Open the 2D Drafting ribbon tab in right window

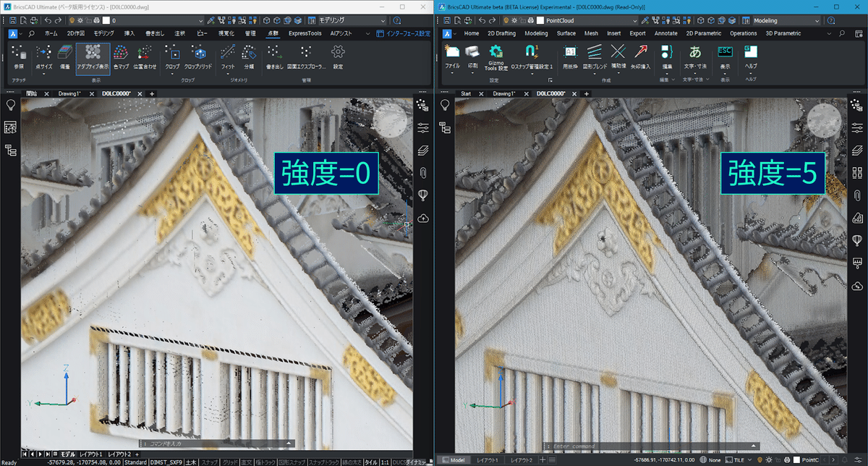click(501, 33)
